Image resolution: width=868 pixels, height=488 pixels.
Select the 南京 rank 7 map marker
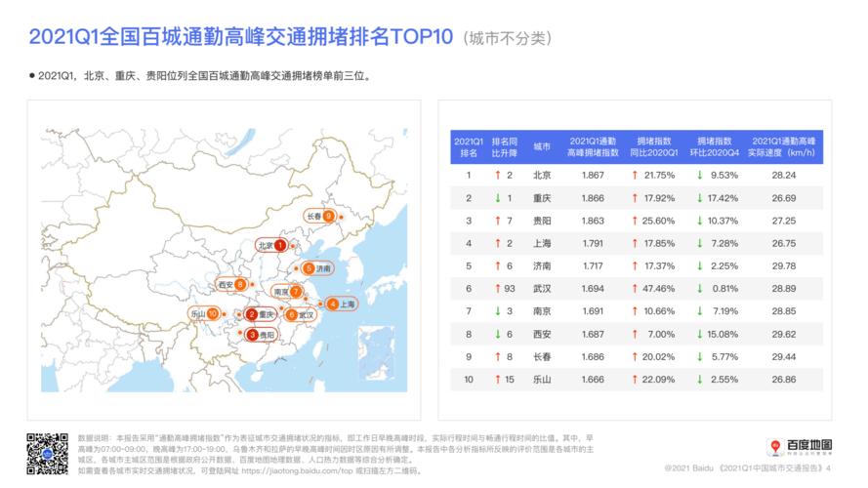(x=287, y=291)
